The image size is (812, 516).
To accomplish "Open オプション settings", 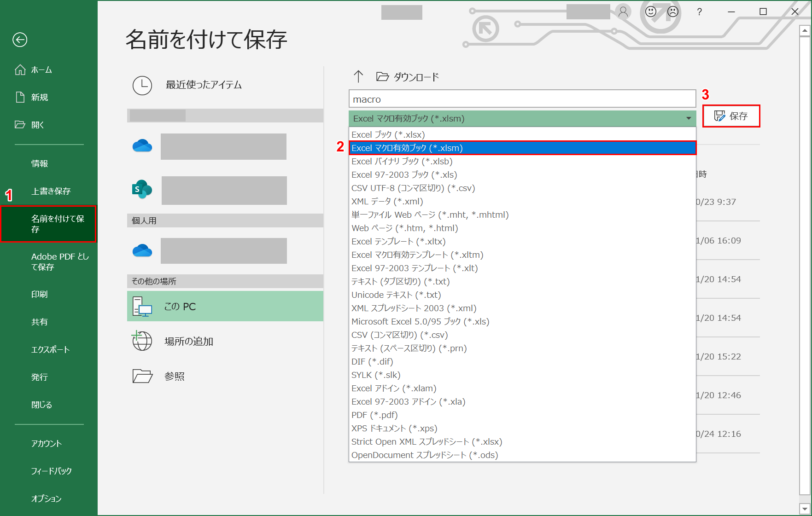I will pos(49,499).
